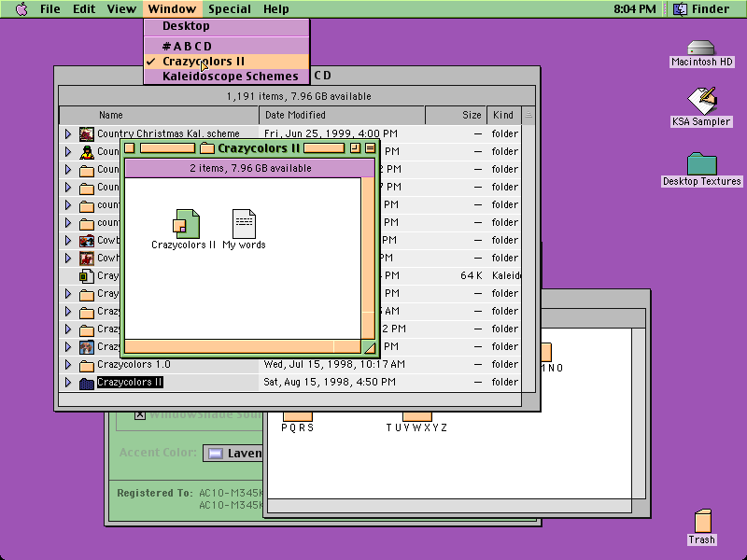Click the Finder application menu icon

tap(681, 8)
